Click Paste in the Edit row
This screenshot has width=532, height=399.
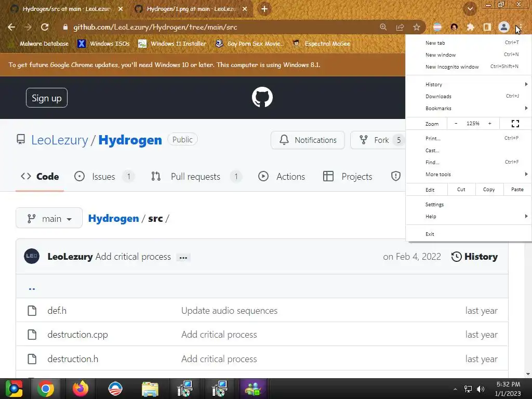[x=517, y=190]
